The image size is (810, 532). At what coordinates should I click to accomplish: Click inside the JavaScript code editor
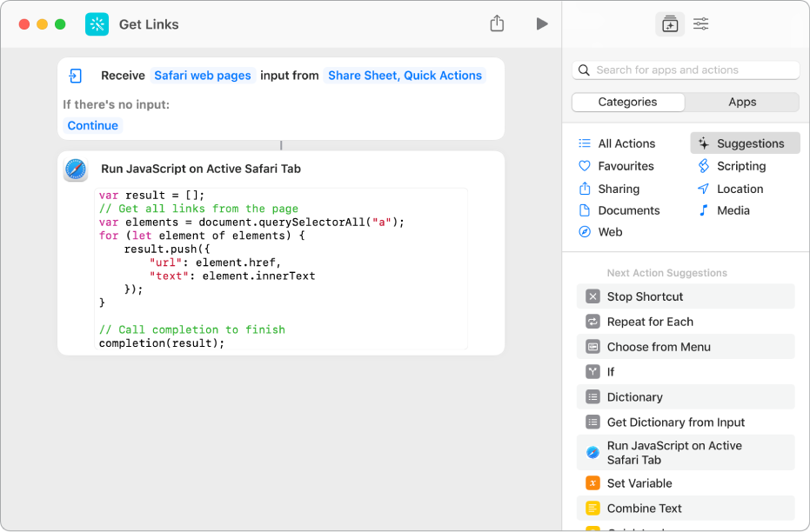[x=280, y=269]
